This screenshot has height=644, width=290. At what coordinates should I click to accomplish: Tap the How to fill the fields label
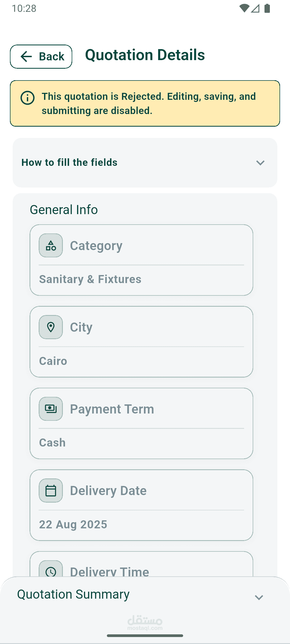(69, 163)
